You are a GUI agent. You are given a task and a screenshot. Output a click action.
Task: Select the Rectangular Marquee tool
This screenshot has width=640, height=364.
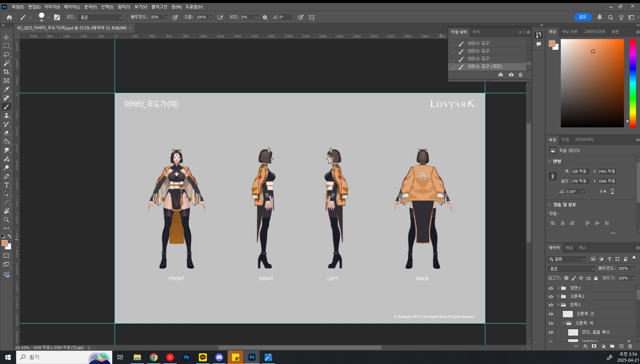point(6,46)
